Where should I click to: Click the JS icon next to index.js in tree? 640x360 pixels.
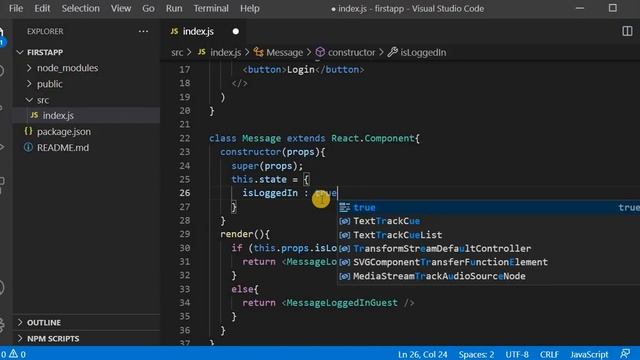pyautogui.click(x=34, y=115)
